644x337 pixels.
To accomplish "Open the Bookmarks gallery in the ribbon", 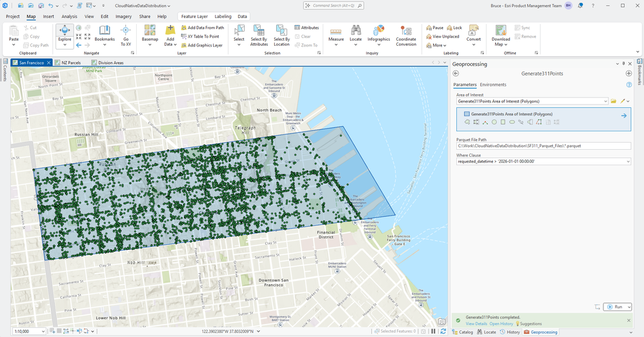I will [x=105, y=34].
